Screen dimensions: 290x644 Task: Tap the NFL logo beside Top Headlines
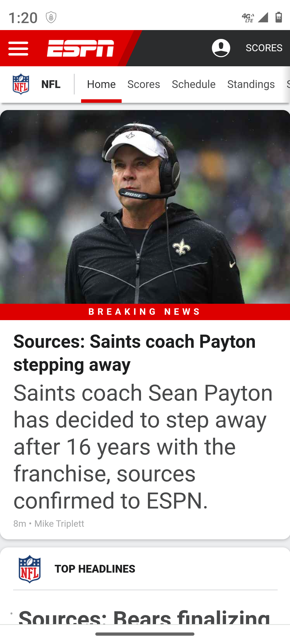coord(30,569)
